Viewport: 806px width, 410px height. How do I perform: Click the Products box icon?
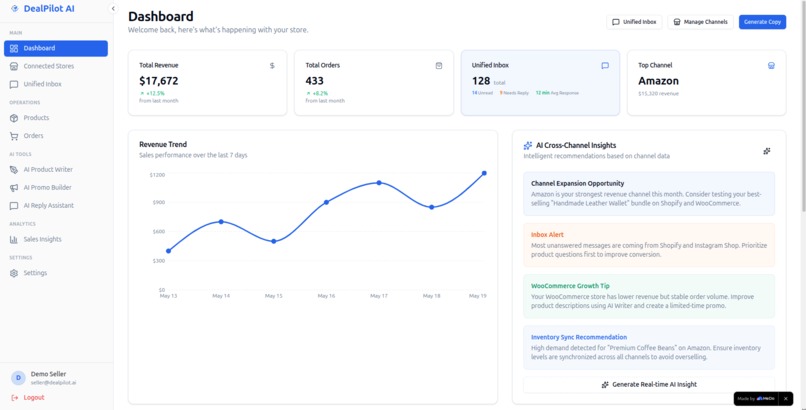(14, 118)
